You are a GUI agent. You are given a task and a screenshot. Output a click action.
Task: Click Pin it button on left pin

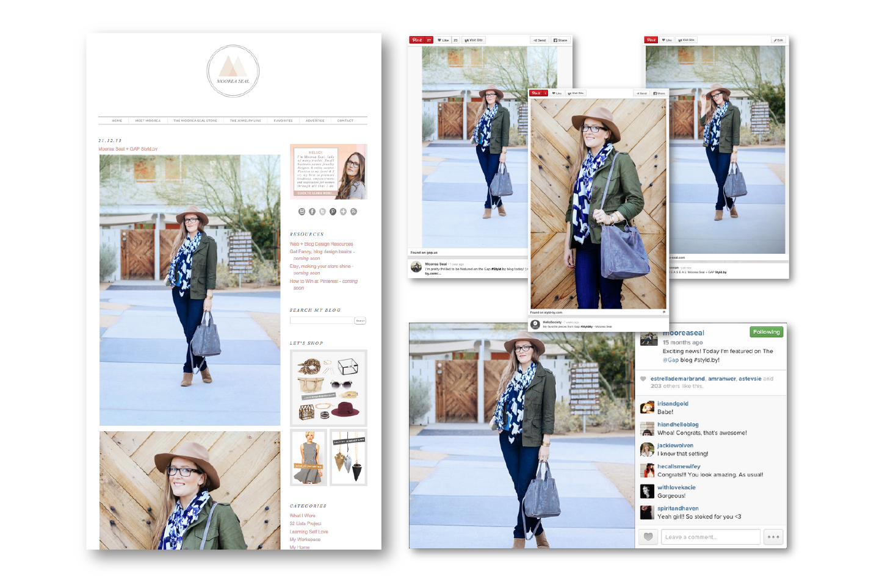point(421,40)
